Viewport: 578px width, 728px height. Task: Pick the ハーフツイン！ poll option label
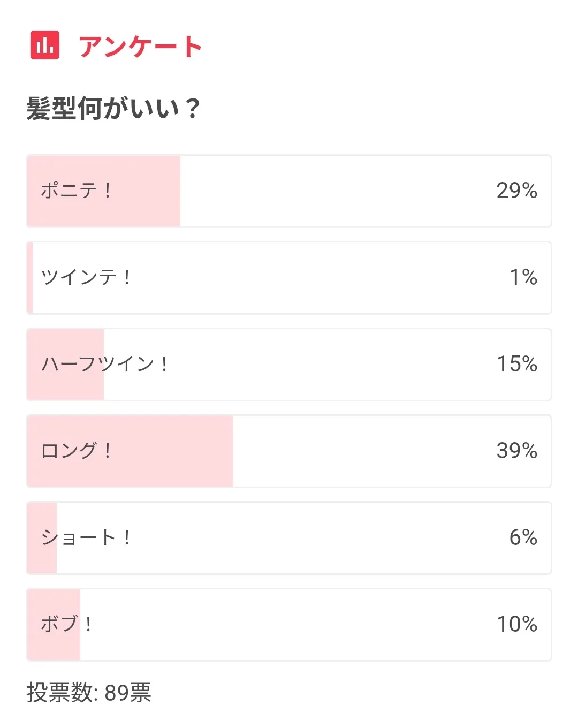[x=105, y=364]
